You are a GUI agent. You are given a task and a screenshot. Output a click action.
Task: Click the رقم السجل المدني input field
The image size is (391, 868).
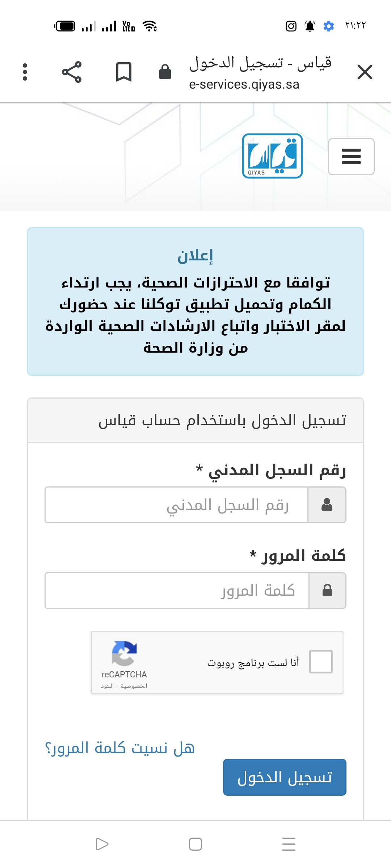(x=176, y=505)
